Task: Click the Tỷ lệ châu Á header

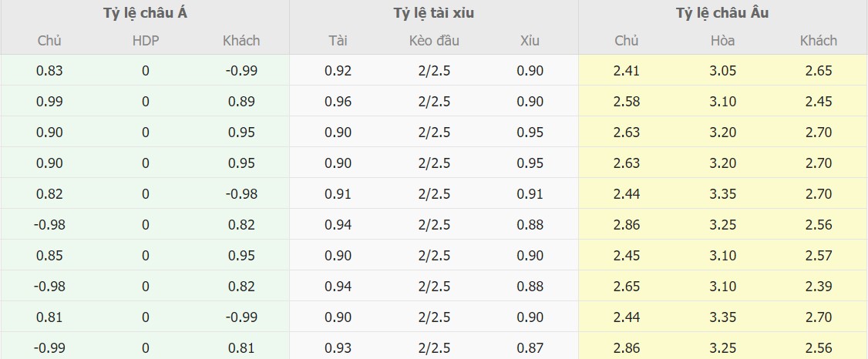Action: tap(145, 13)
